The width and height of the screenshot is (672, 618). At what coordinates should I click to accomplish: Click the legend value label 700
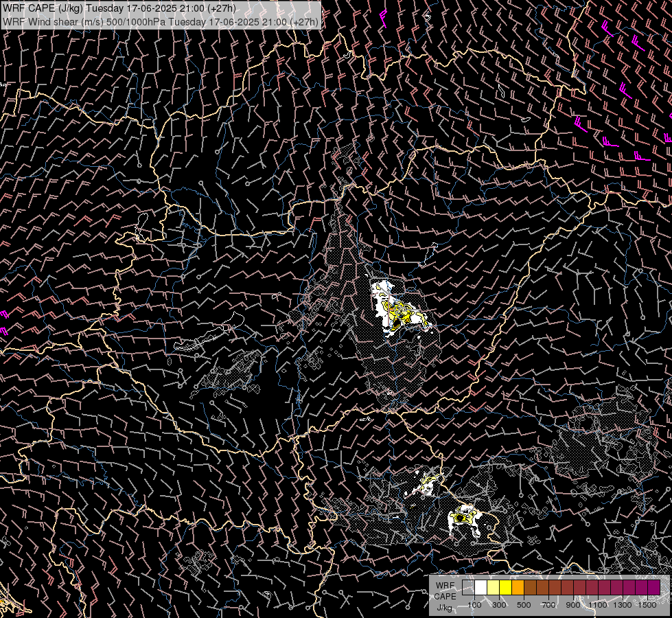(548, 605)
